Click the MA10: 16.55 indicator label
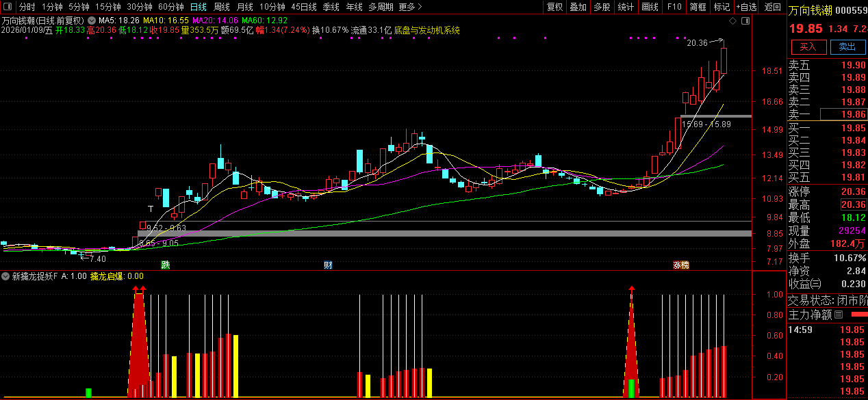The height and width of the screenshot is (400, 868). click(x=166, y=21)
